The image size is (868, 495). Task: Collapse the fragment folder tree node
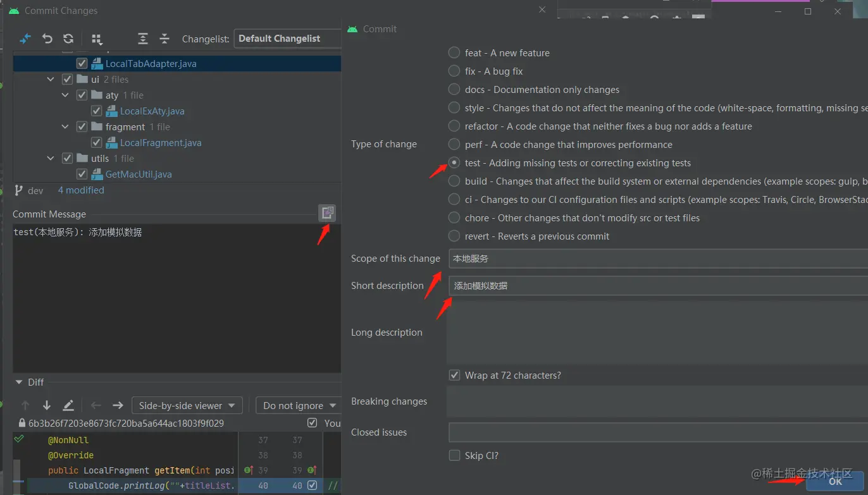pos(65,127)
